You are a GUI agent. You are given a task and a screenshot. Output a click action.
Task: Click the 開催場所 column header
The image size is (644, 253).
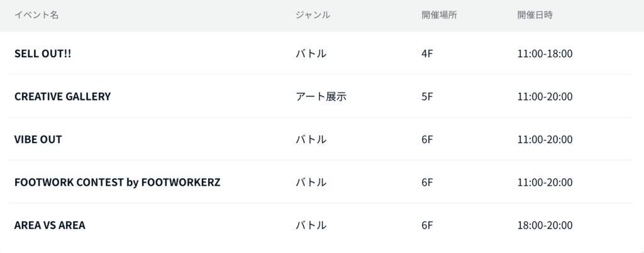coord(439,15)
